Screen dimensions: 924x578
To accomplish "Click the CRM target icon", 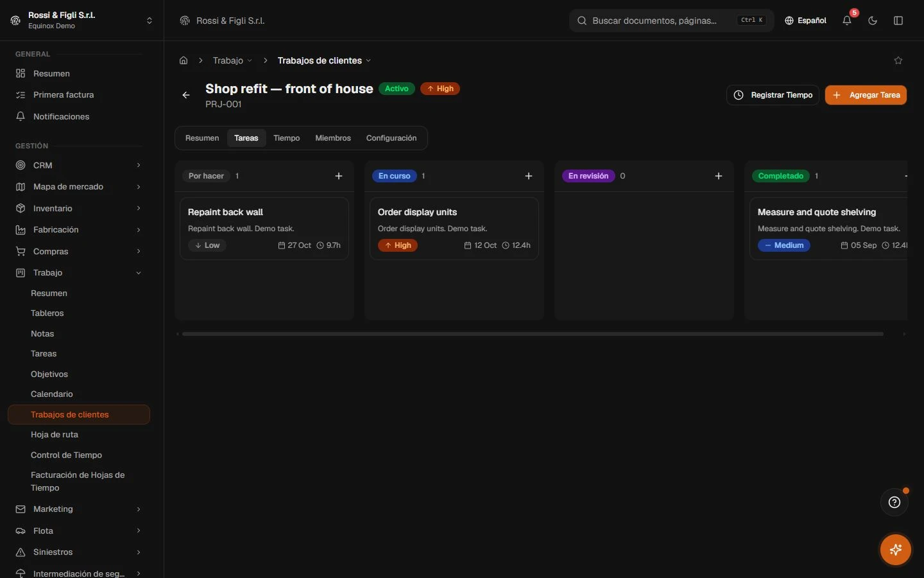I will 21,165.
